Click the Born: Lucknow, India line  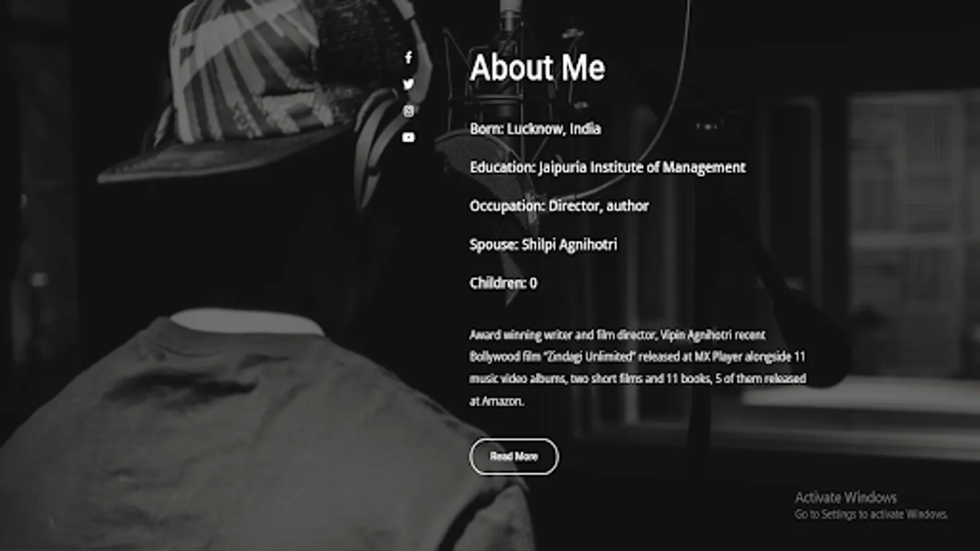click(535, 129)
